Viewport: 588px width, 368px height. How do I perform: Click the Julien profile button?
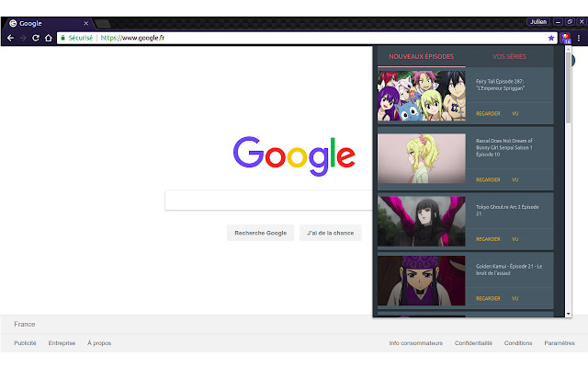pos(538,22)
